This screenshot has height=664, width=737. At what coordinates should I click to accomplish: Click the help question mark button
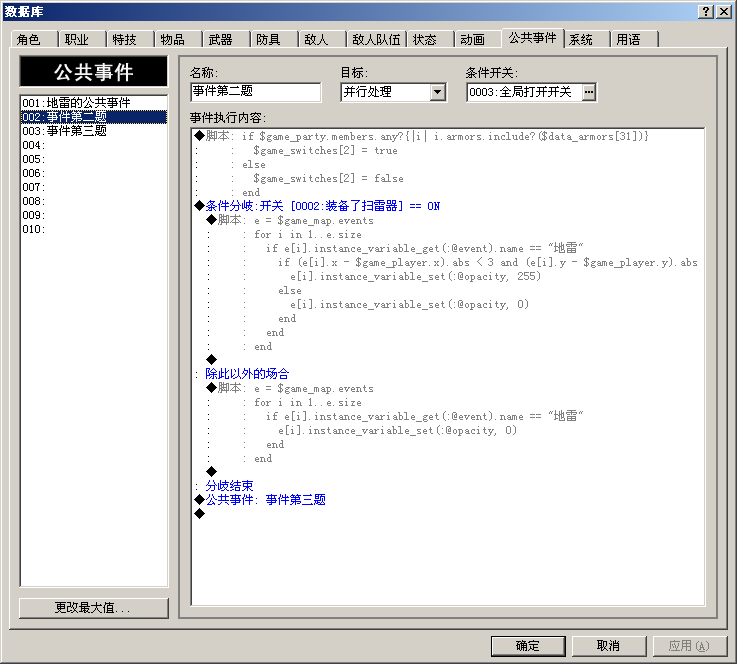tap(706, 11)
